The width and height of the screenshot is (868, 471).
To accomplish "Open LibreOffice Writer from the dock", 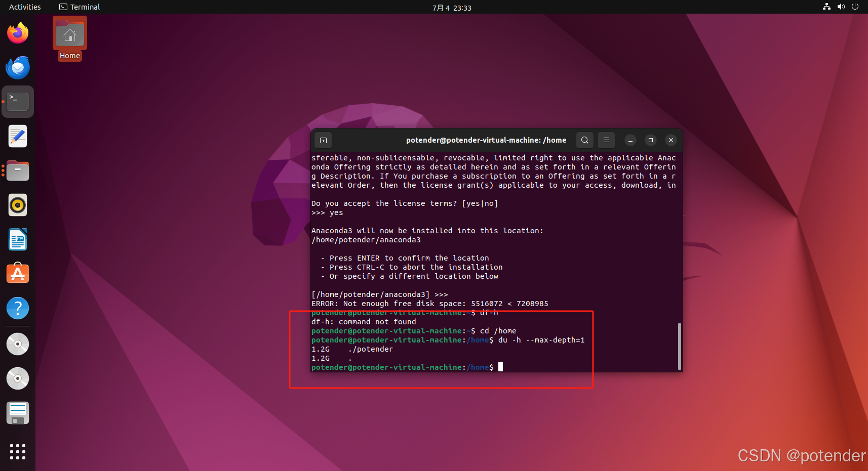I will coord(18,239).
